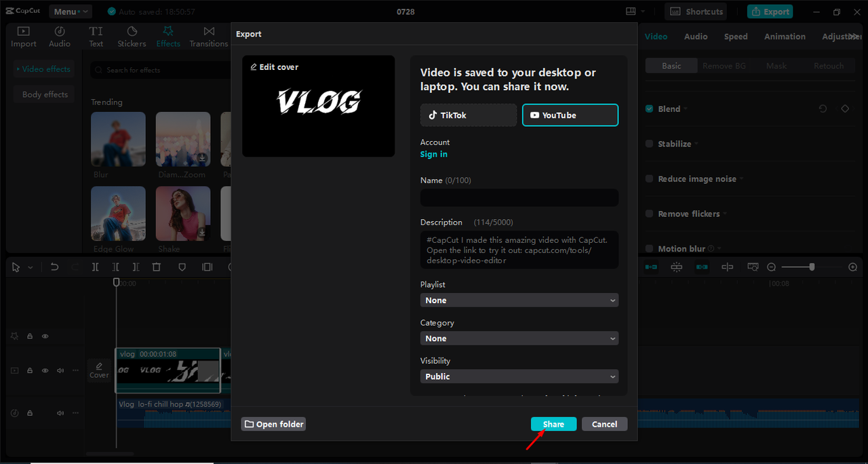868x464 pixels.
Task: Open the Stickers panel
Action: coord(132,37)
